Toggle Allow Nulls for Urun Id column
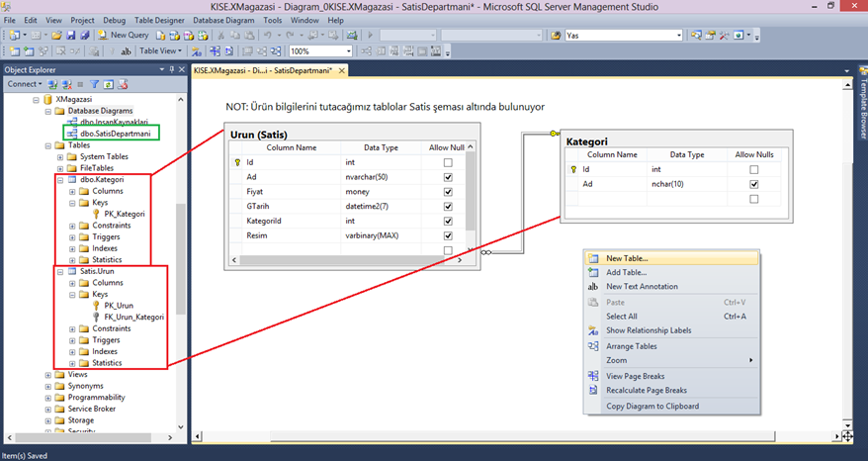The height and width of the screenshot is (461, 868). [x=448, y=162]
